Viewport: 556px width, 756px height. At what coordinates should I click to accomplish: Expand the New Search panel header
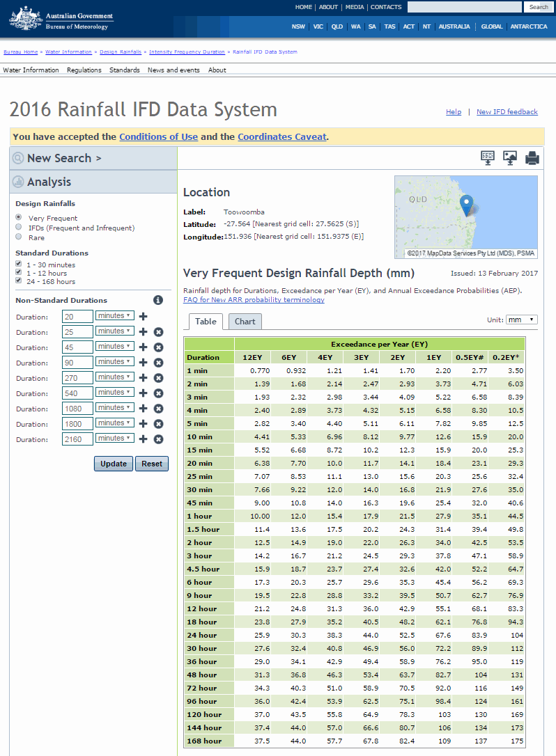(93, 158)
